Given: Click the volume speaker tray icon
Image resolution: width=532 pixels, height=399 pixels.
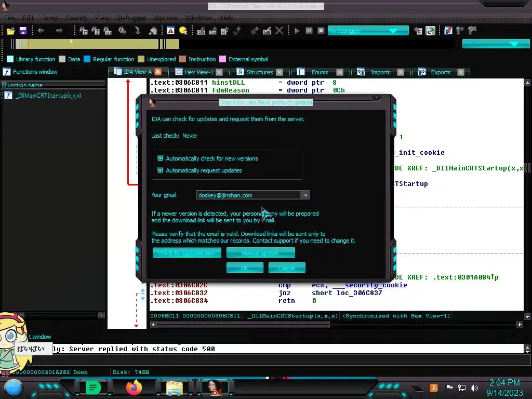Looking at the screenshot, I should tap(474, 388).
